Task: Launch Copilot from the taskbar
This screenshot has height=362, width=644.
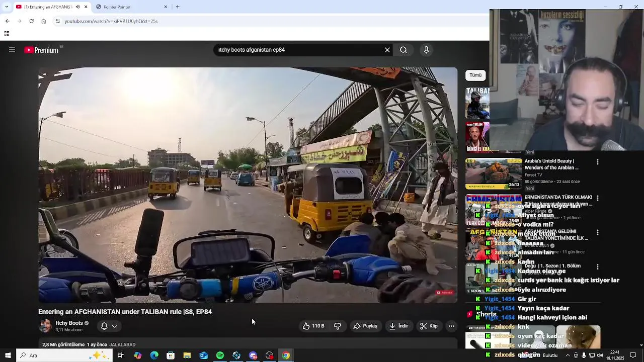Action: (x=137, y=355)
